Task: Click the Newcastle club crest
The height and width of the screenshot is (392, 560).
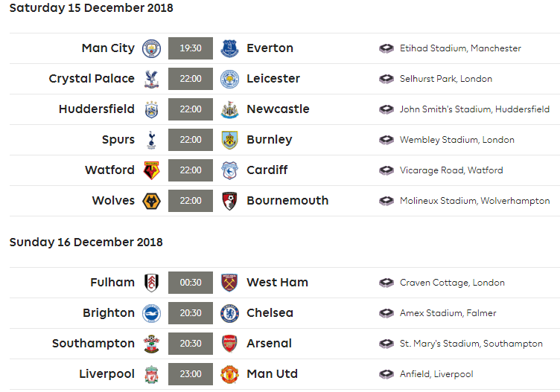Action: click(229, 109)
